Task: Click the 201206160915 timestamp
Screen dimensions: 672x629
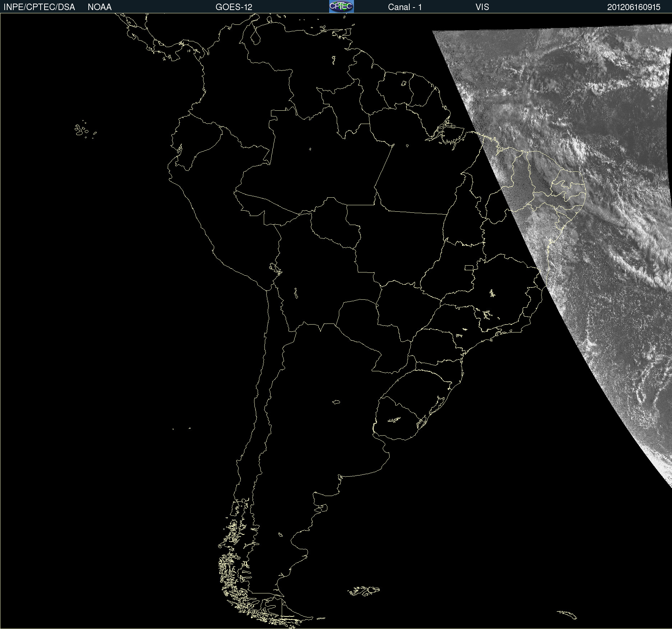Action: pos(634,7)
